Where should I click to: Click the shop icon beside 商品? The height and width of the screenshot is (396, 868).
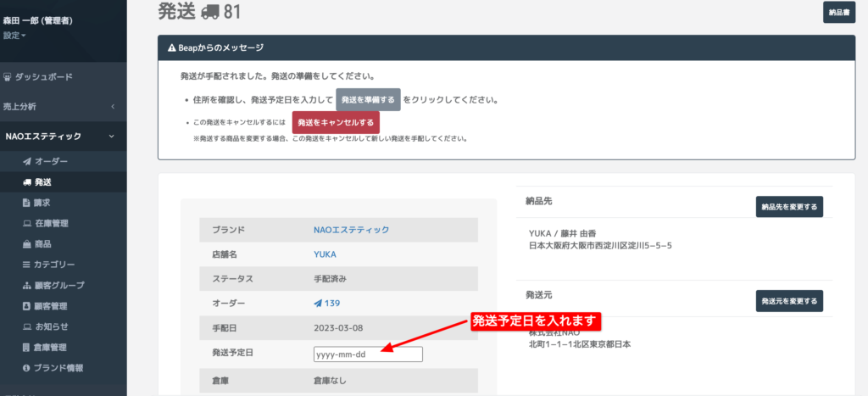(x=26, y=244)
